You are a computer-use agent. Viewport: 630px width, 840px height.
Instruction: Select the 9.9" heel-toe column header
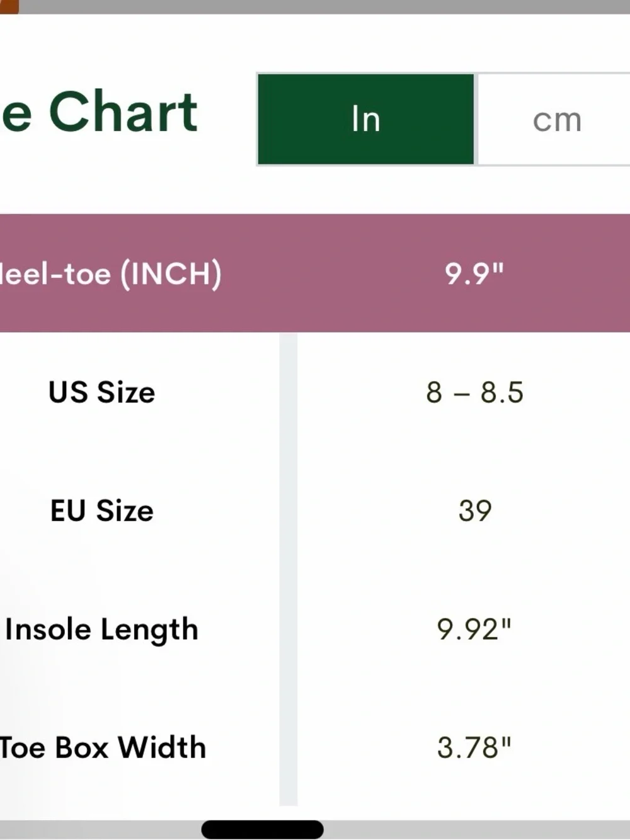(x=474, y=273)
